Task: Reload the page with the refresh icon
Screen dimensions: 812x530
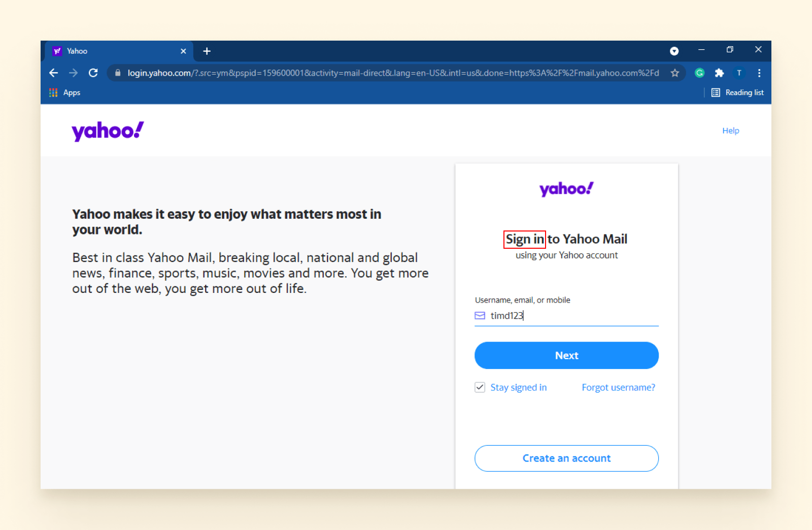Action: (93, 73)
